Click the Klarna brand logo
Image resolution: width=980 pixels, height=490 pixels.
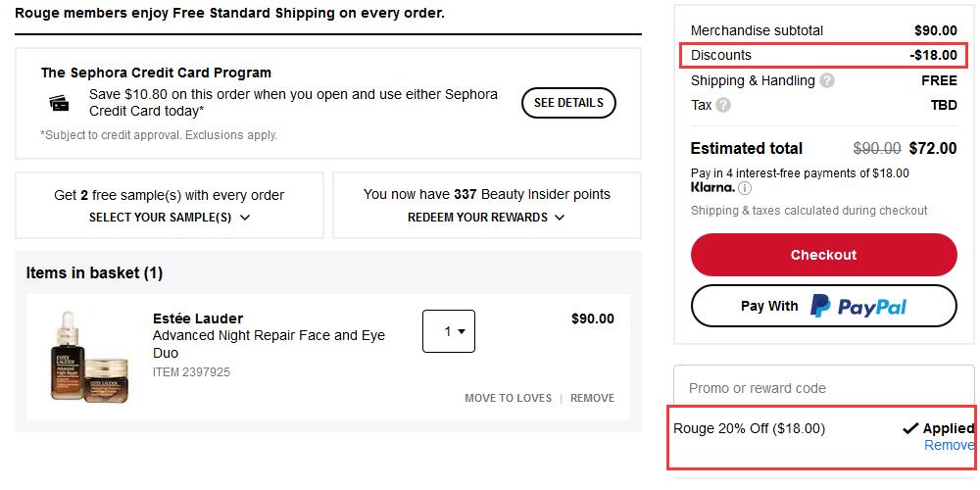click(x=713, y=187)
